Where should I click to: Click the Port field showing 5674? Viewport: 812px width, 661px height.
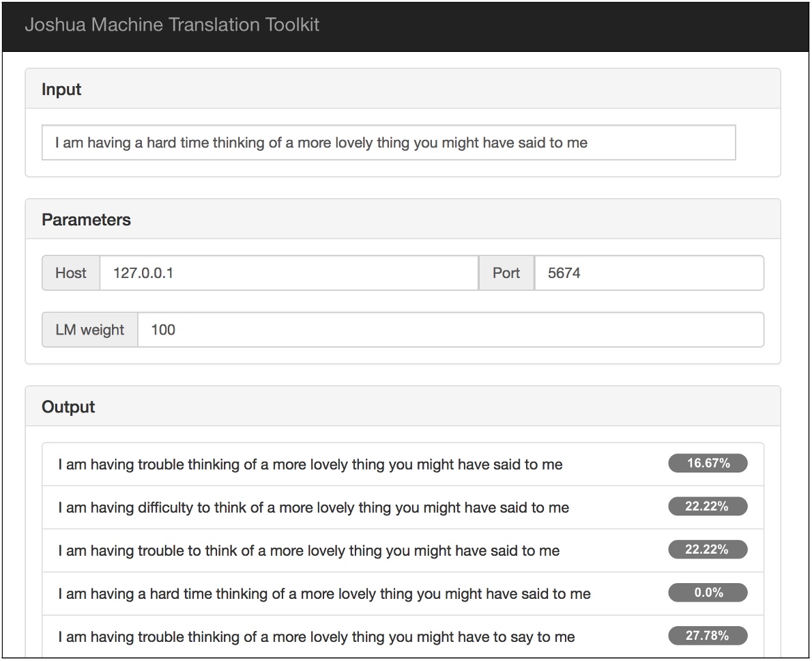pos(648,273)
